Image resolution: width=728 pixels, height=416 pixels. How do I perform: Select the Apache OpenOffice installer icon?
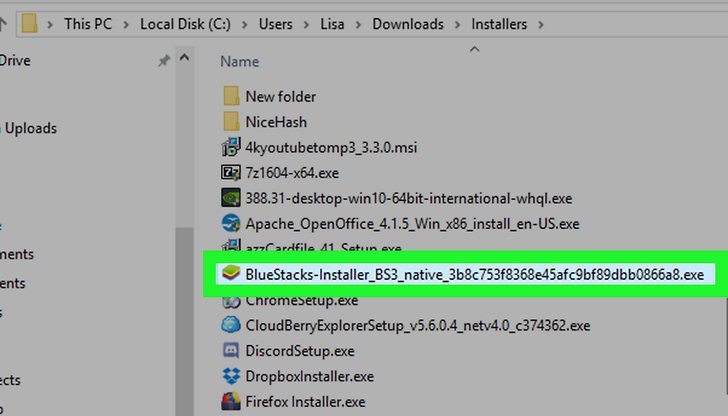[231, 223]
